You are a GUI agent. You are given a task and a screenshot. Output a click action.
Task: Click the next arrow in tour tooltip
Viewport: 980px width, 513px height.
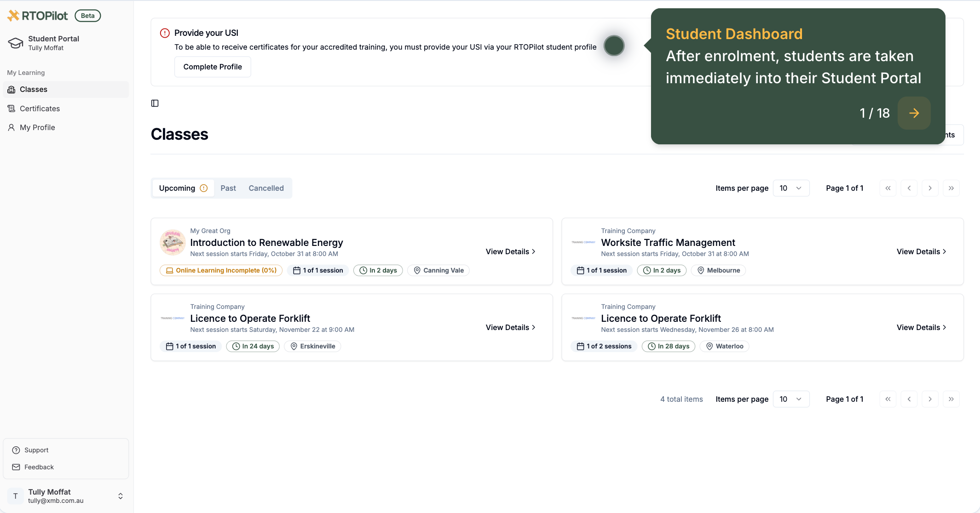coord(914,113)
